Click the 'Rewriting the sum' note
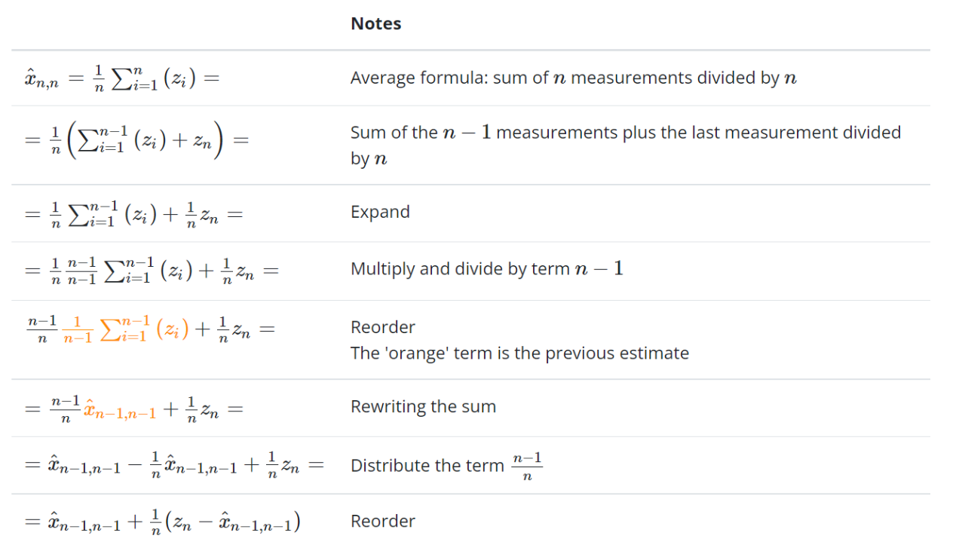This screenshot has height=560, width=965. [x=423, y=407]
